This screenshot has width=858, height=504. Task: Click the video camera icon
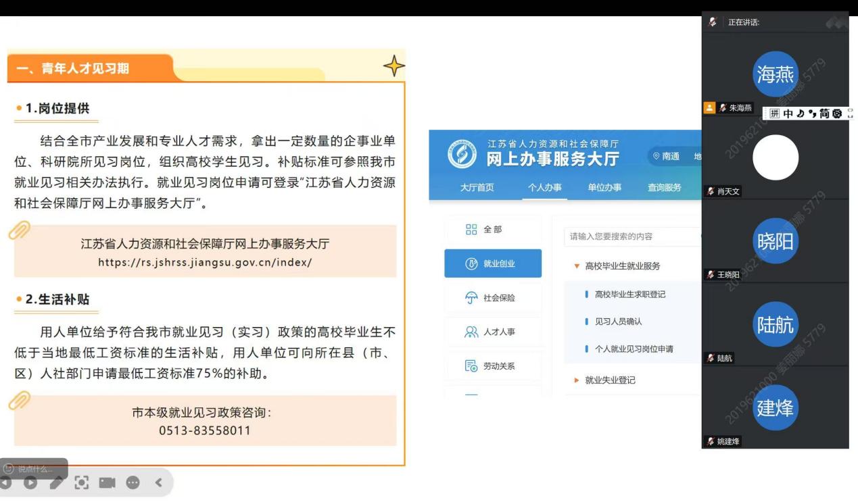[108, 482]
